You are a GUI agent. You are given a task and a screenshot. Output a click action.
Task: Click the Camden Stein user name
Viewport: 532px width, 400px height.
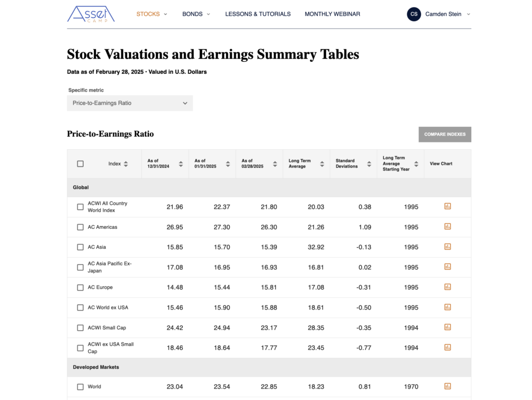[443, 14]
